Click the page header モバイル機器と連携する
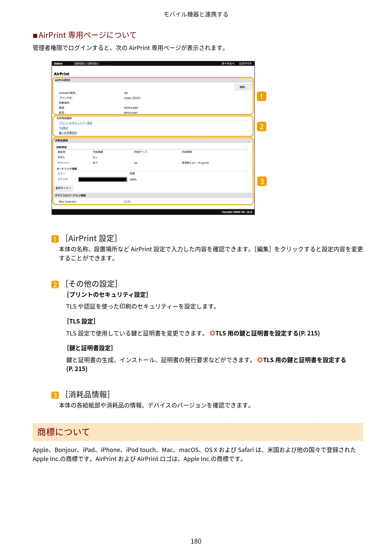Image resolution: width=392 pixels, height=555 pixels. pyautogui.click(x=196, y=14)
